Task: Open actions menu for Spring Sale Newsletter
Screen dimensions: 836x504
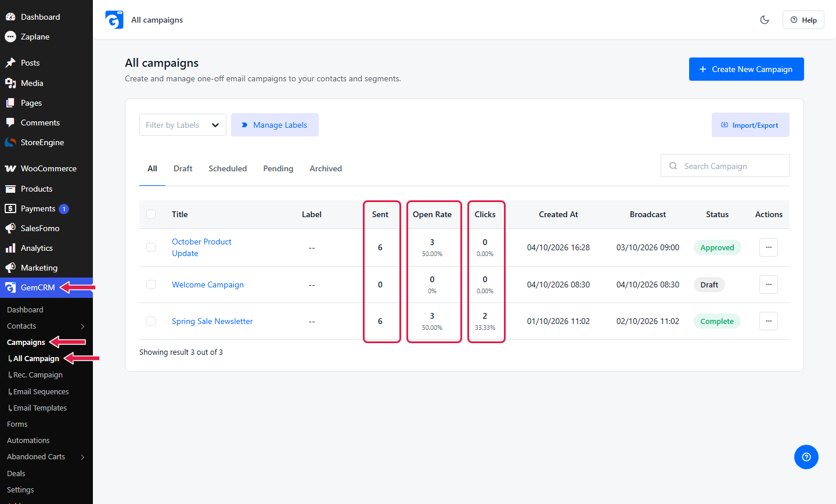Action: pos(769,321)
